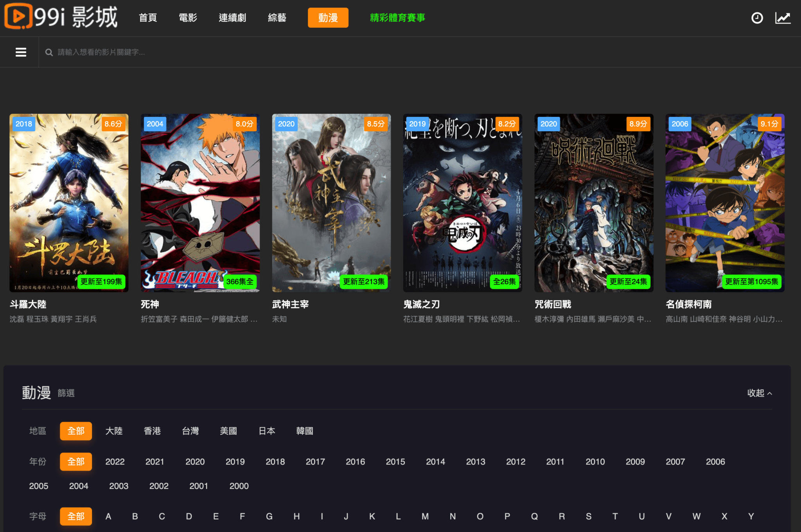Open the 鬼滅之刃 title link
Screen dimensions: 801x532
pos(421,304)
